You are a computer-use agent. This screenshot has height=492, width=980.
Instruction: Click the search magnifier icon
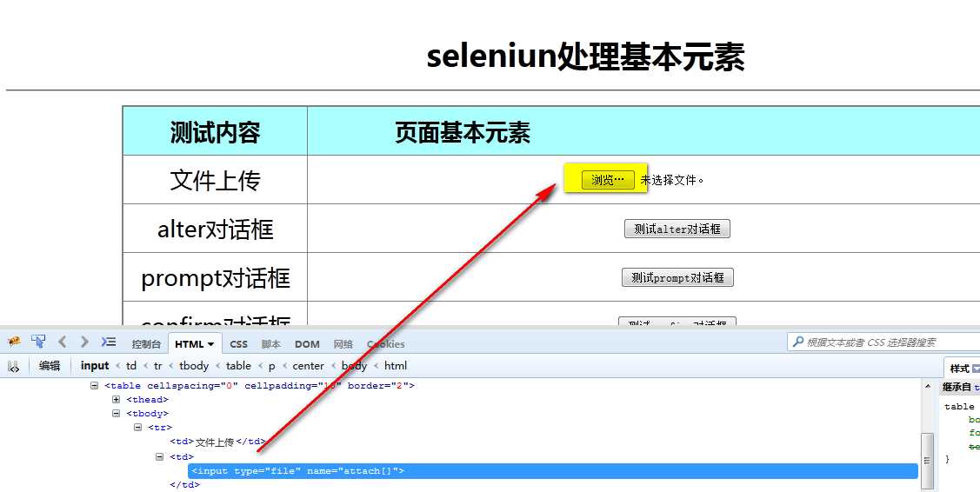798,342
